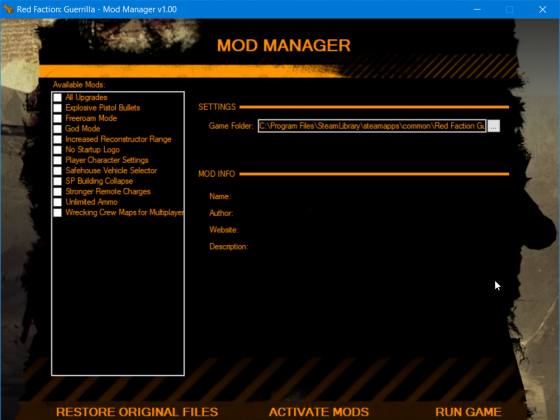Screen dimensions: 560x420
Task: Minimize the Mod Manager window
Action: coord(477,9)
